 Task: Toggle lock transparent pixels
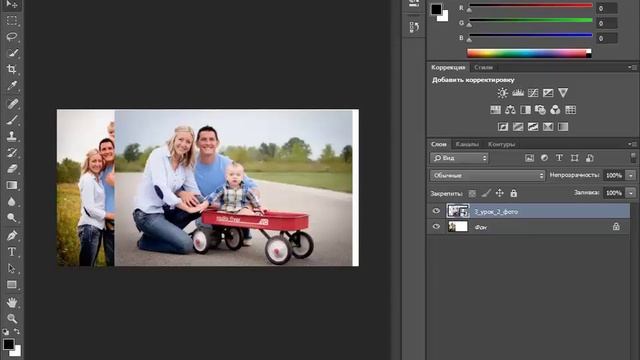click(x=472, y=193)
